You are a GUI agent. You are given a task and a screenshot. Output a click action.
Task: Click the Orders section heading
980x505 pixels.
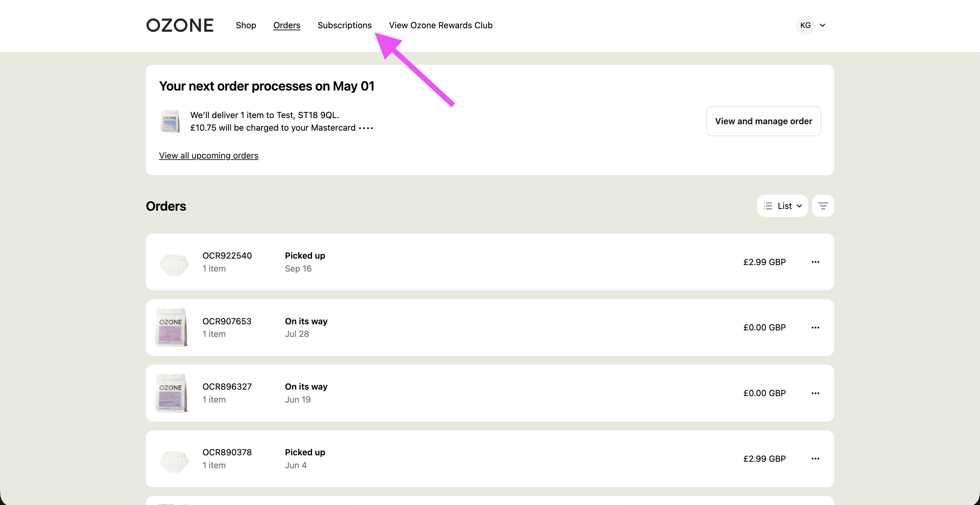point(166,206)
